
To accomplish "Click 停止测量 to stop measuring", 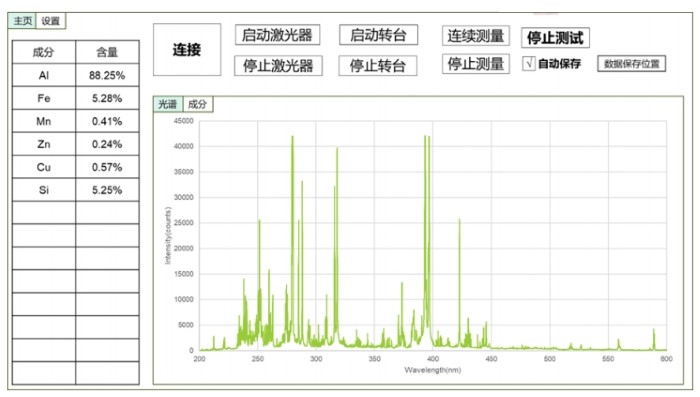I will [x=475, y=64].
